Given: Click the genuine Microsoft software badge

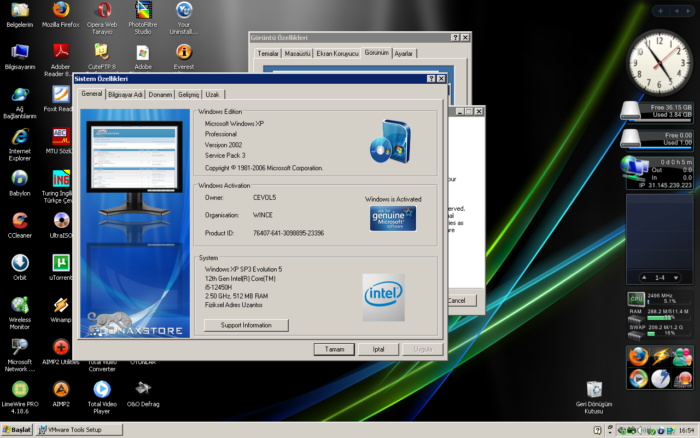Looking at the screenshot, I should click(393, 218).
